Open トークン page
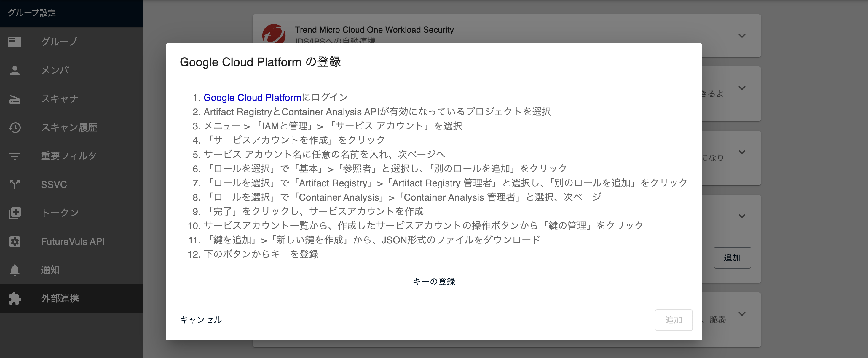868x358 pixels. point(71,213)
